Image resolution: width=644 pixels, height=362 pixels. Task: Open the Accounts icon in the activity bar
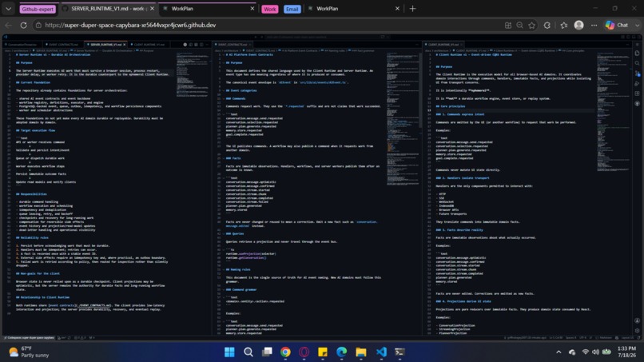[637, 321]
